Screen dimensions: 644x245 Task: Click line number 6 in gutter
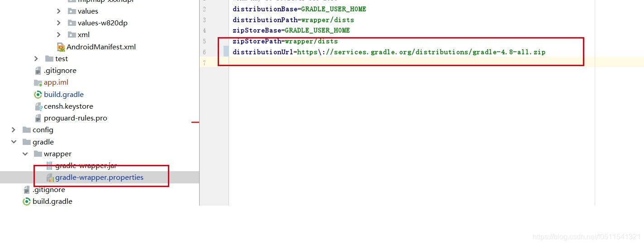tap(204, 52)
